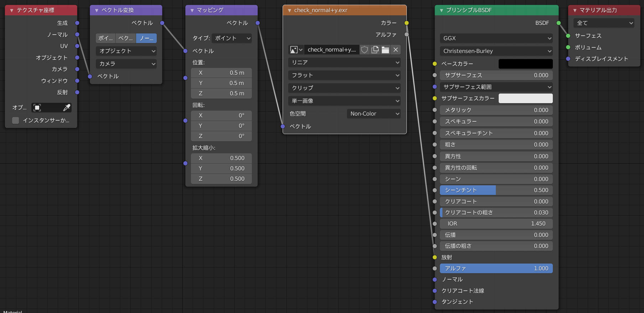Click the IOR value field
This screenshot has height=313, width=644.
[496, 224]
